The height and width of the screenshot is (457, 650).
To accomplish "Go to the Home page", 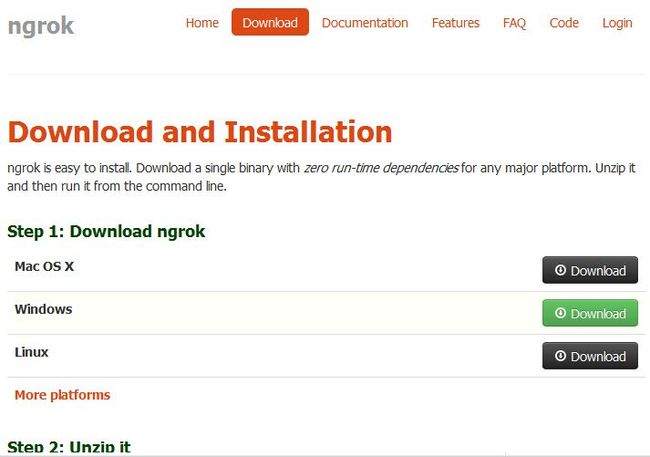I will [202, 22].
